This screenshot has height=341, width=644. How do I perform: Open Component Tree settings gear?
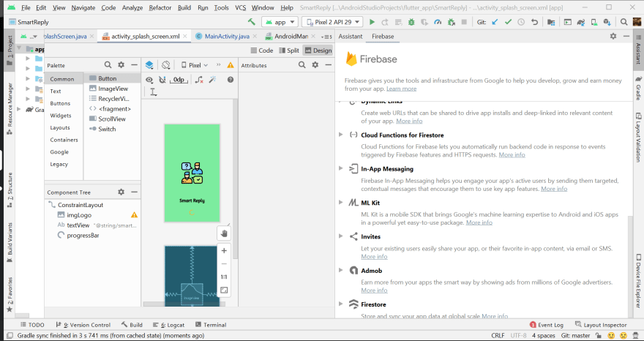click(x=121, y=192)
